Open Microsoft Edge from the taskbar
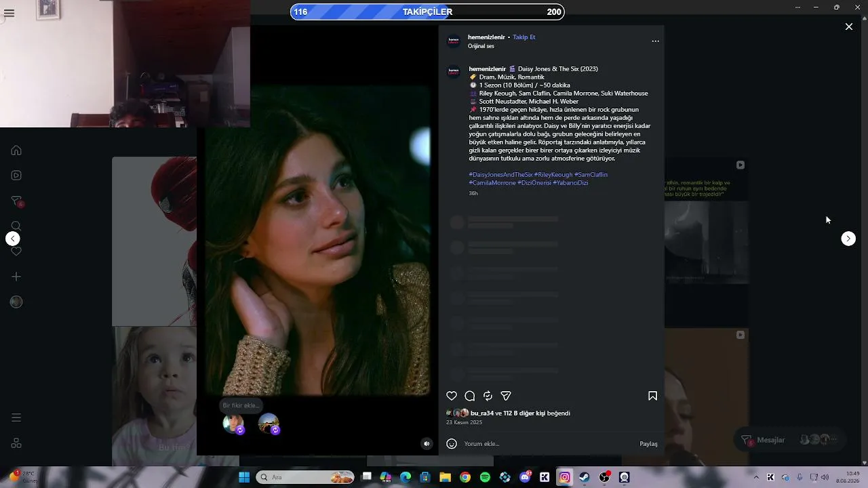 point(406,477)
